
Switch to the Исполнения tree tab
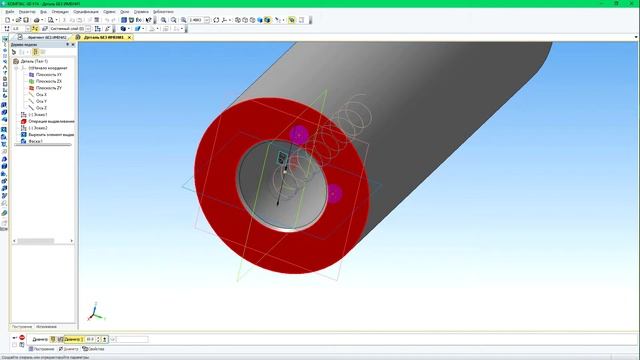[46, 327]
